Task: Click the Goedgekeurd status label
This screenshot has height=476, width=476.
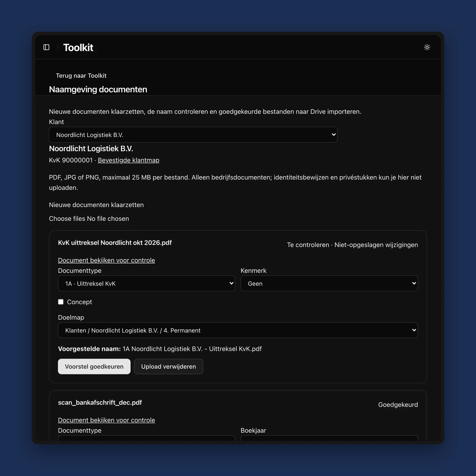Action: [398, 405]
